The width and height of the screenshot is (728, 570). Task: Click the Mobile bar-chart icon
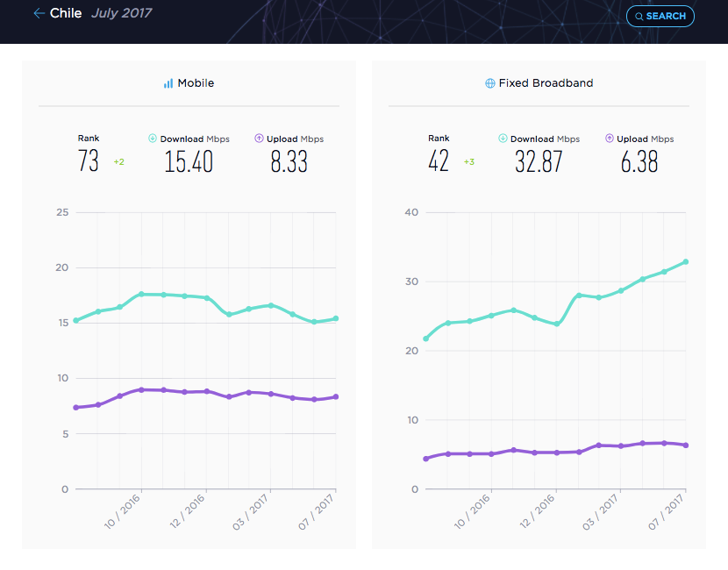168,83
